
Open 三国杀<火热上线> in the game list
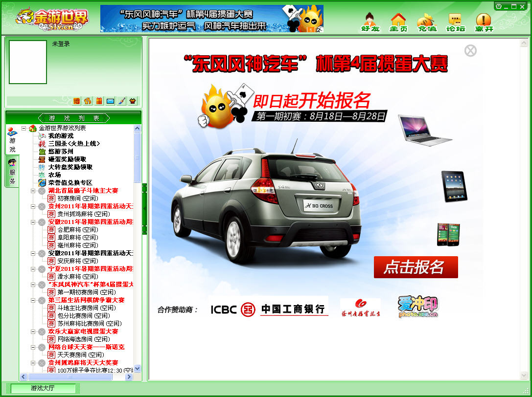point(73,142)
